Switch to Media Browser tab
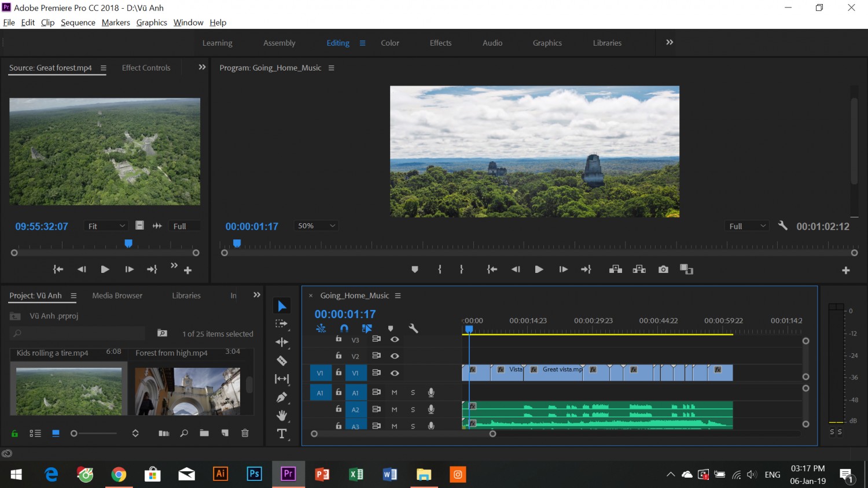Image resolution: width=868 pixels, height=488 pixels. pyautogui.click(x=117, y=295)
